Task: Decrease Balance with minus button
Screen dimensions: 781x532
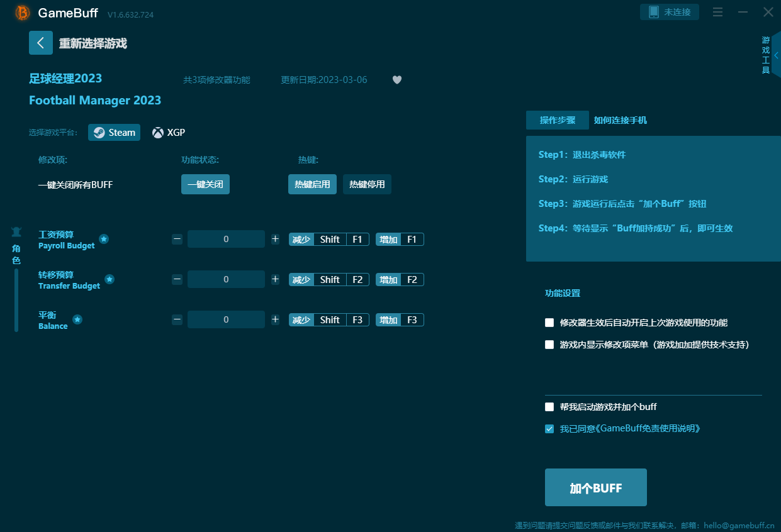Action: 177,319
